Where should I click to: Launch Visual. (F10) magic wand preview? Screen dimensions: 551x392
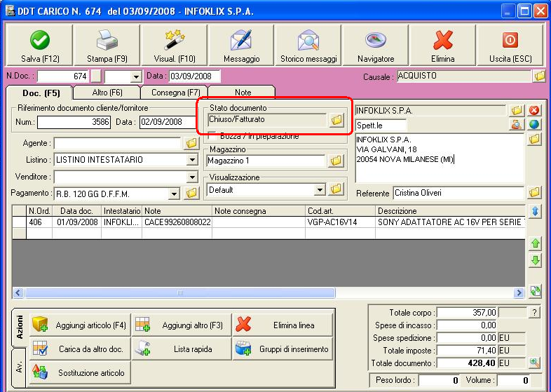pyautogui.click(x=175, y=45)
